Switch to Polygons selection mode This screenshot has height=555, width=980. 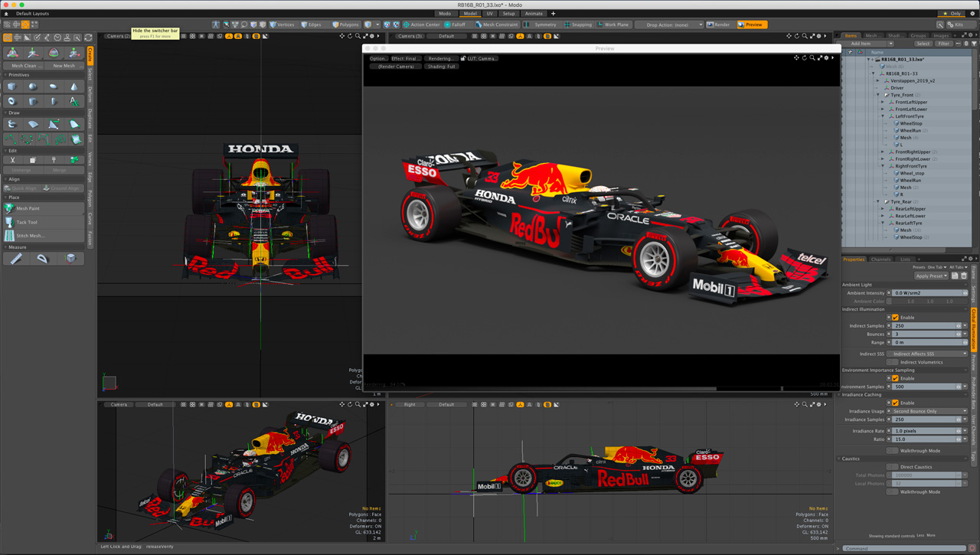tap(345, 24)
